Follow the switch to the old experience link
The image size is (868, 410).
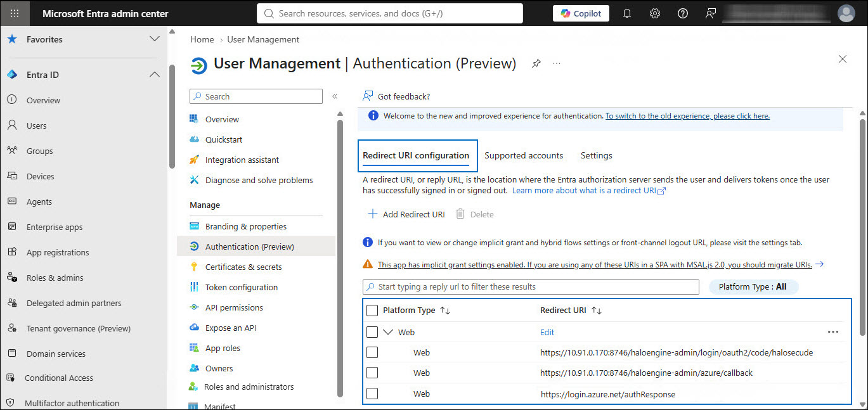(687, 116)
